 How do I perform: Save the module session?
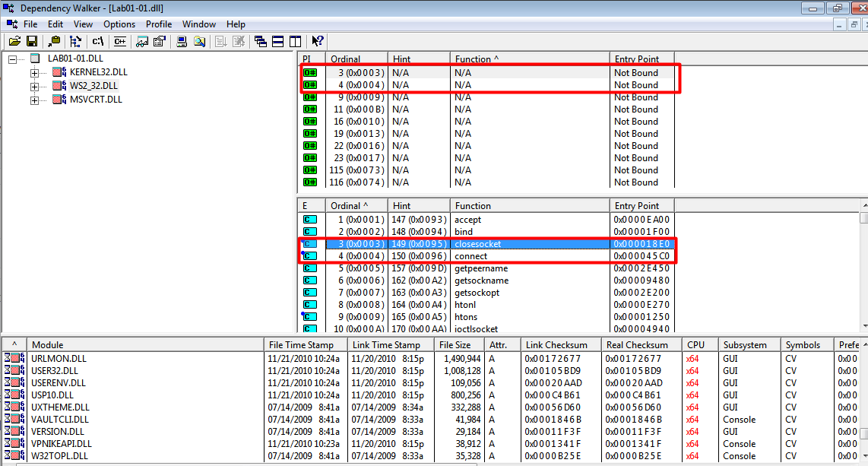(x=33, y=41)
